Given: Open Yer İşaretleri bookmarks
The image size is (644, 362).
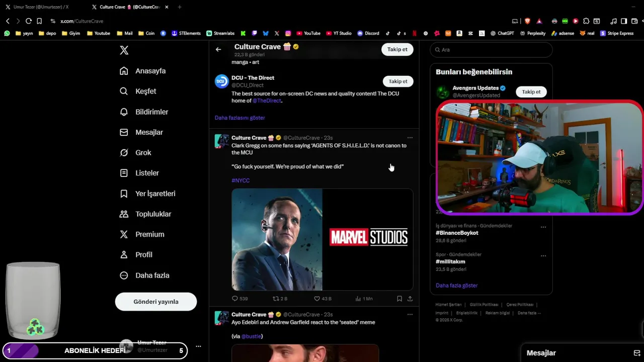Looking at the screenshot, I should pos(147,194).
